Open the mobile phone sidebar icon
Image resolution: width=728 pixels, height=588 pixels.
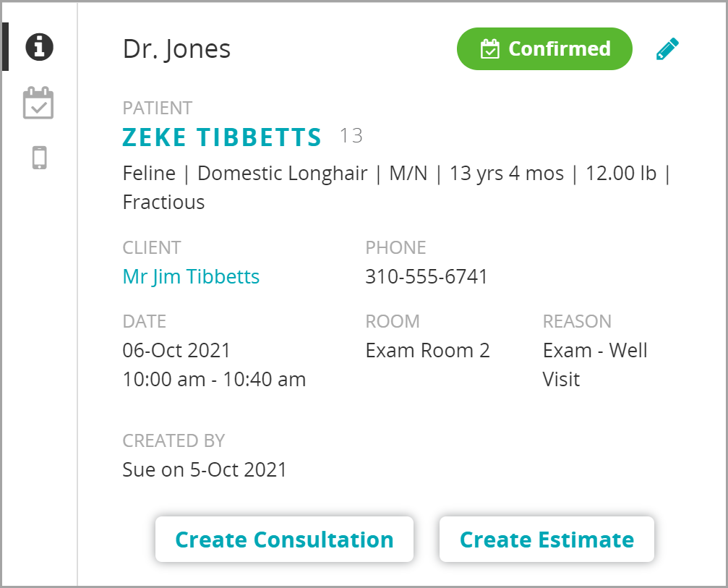(40, 157)
